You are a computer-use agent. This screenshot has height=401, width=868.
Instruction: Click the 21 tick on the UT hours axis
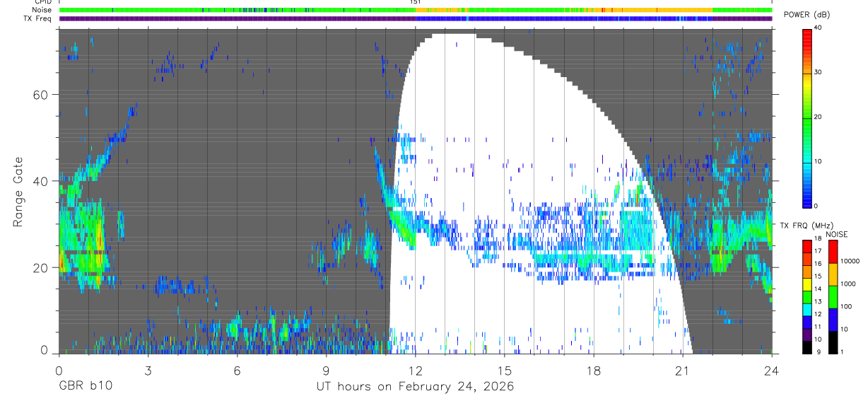(x=682, y=370)
